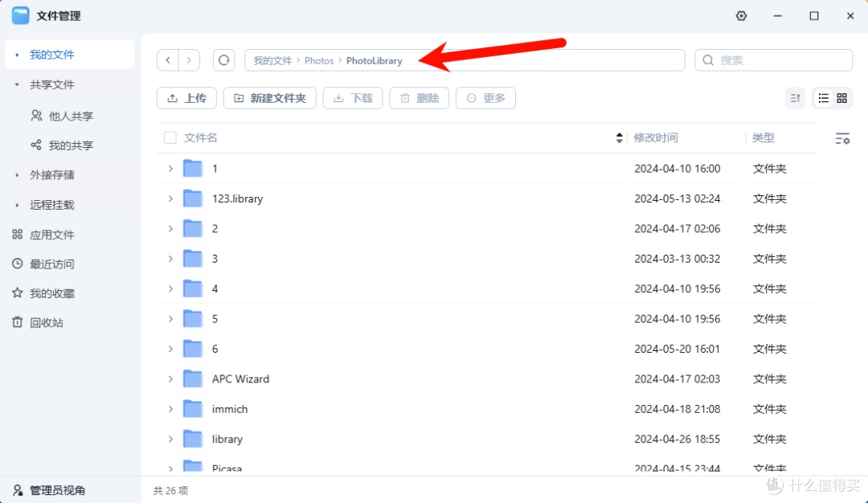Select the APC Wizard folder name
Screen dimensions: 868x503
click(x=240, y=379)
